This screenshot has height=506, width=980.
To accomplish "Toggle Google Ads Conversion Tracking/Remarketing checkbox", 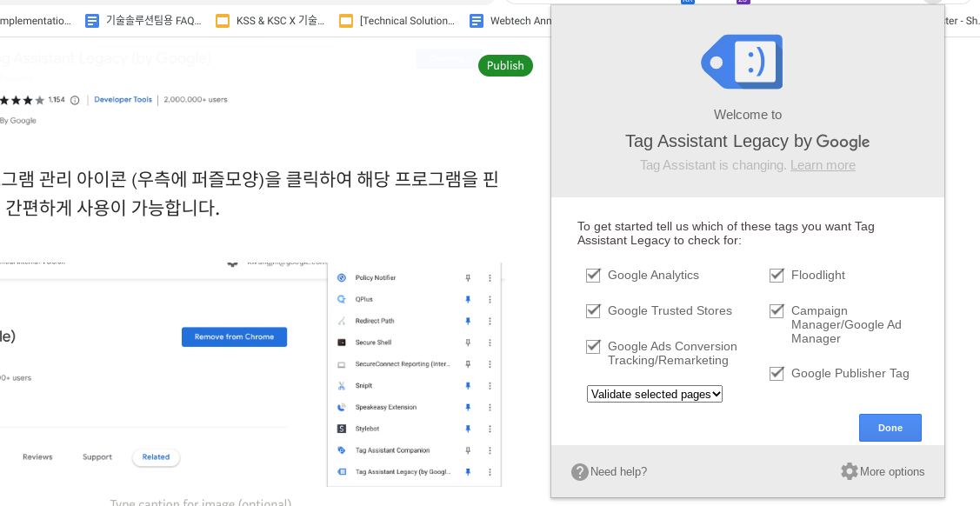I will click(593, 346).
